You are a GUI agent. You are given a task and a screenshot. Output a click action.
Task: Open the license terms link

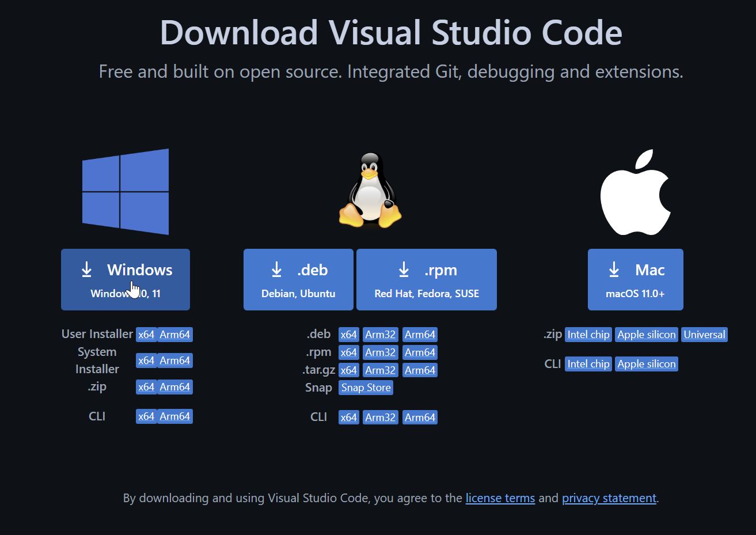point(500,498)
